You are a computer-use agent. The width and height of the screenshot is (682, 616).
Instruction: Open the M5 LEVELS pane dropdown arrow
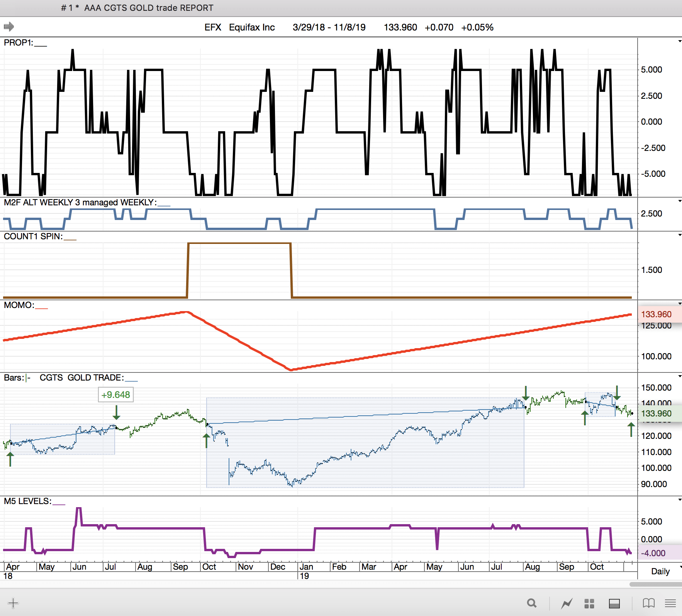(679, 500)
